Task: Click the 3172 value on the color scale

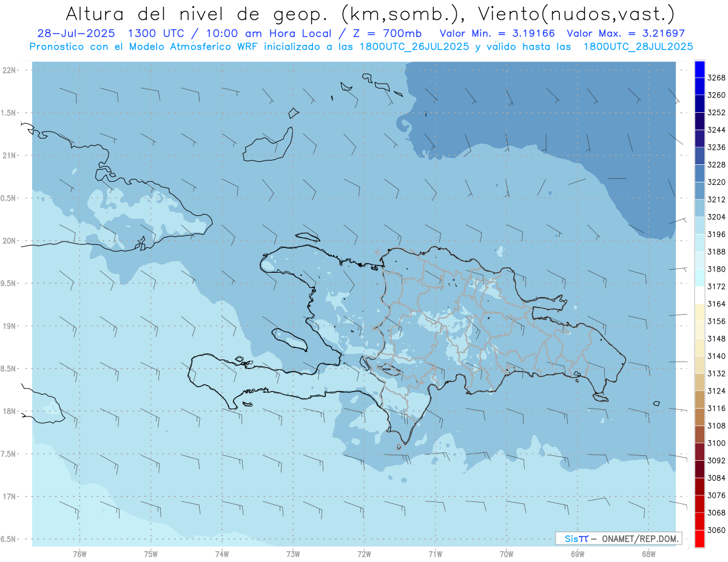Action: point(716,286)
